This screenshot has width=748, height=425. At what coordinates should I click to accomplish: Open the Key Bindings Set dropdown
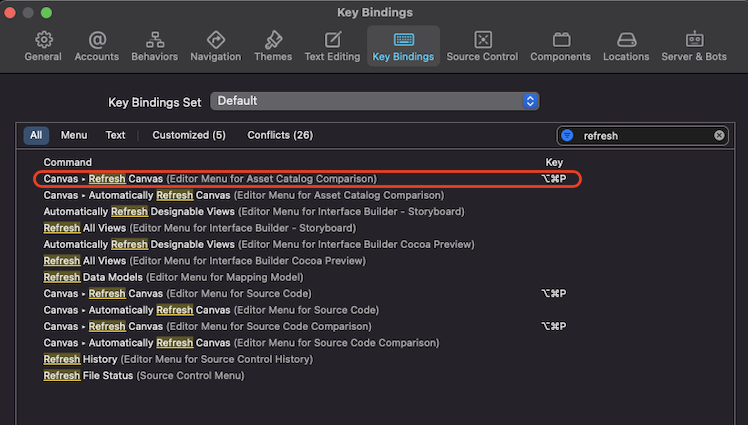(x=375, y=101)
